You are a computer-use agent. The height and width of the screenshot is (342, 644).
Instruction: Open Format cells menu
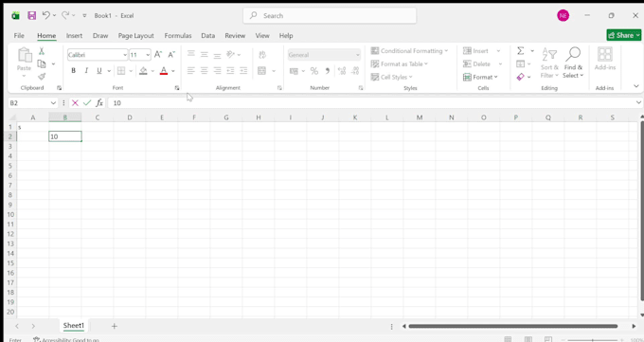click(480, 77)
